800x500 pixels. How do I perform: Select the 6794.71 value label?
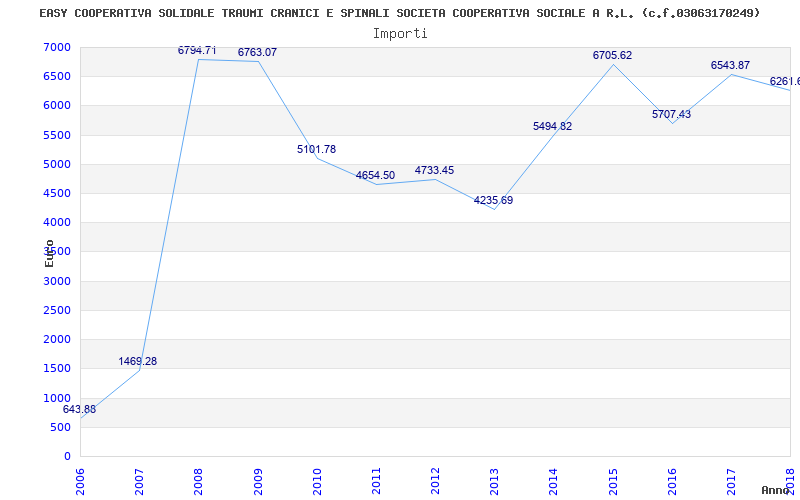(x=197, y=50)
